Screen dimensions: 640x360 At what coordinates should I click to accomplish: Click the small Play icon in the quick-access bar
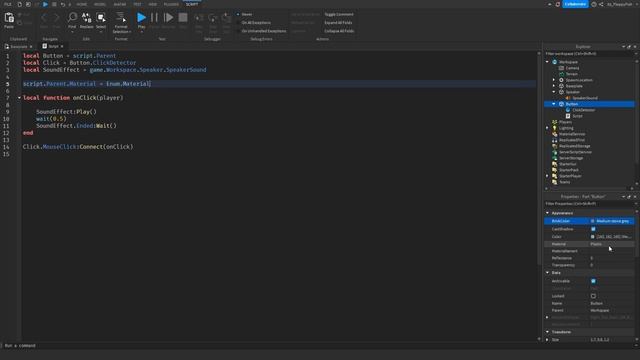click(x=45, y=4)
